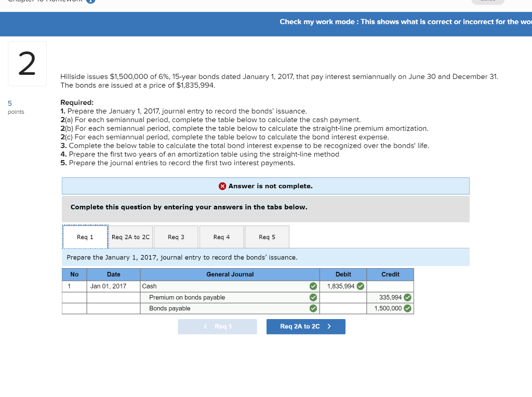Click the green check in the Cash row's General Journal cell
Viewport: 532px width, 397px height.
tap(313, 286)
